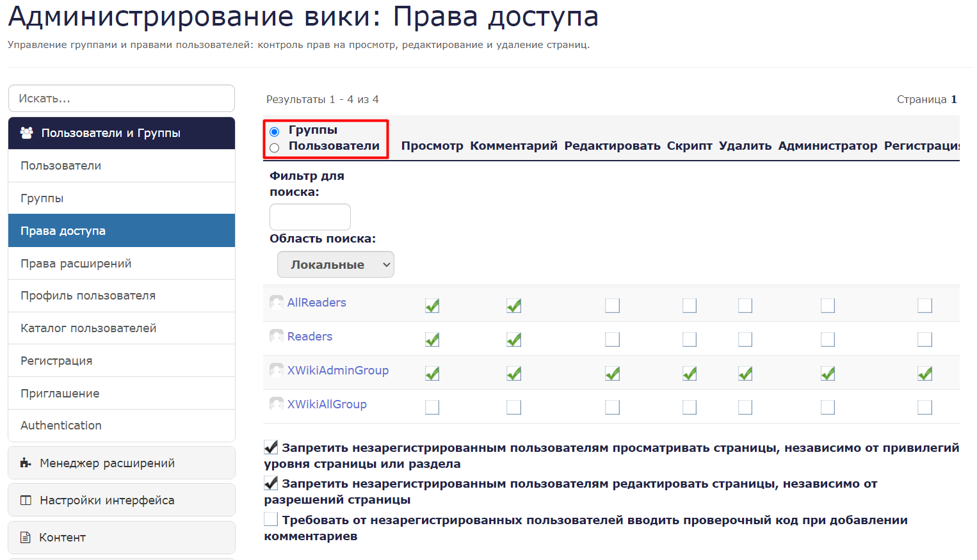This screenshot has height=560, width=977.
Task: Select the Пользователи radio button
Action: (275, 148)
